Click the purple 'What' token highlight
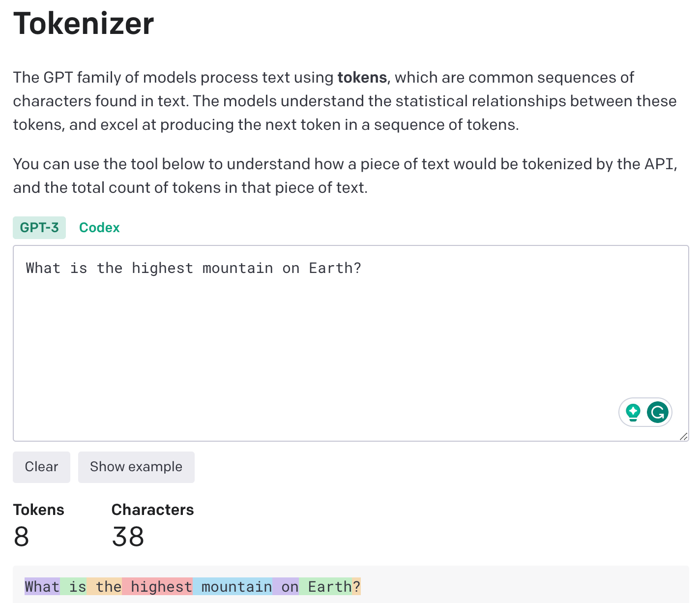The height and width of the screenshot is (603, 700). (42, 586)
